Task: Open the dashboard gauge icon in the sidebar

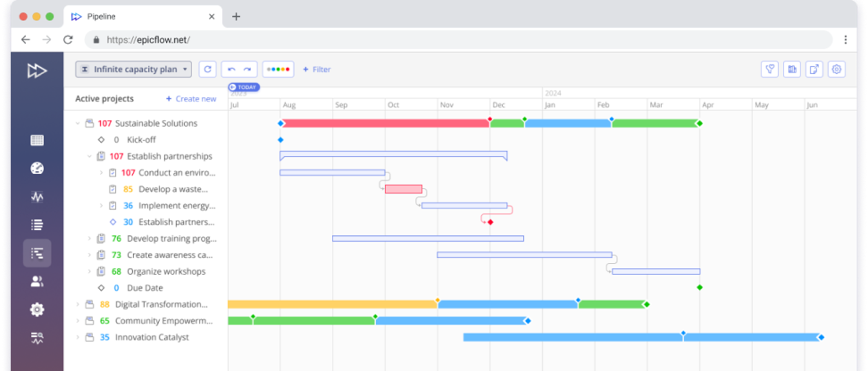Action: 38,169
